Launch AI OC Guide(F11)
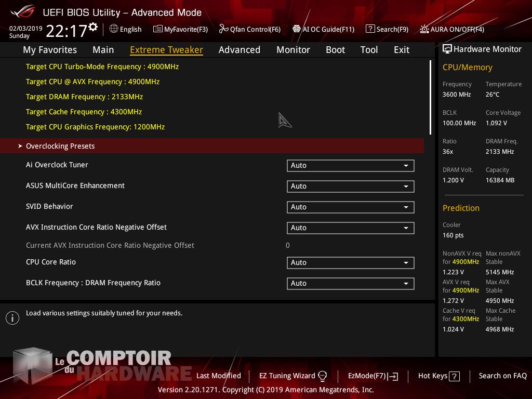 point(323,29)
